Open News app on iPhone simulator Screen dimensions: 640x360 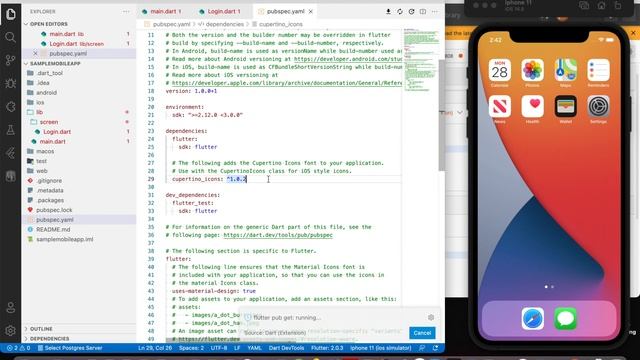pyautogui.click(x=500, y=107)
